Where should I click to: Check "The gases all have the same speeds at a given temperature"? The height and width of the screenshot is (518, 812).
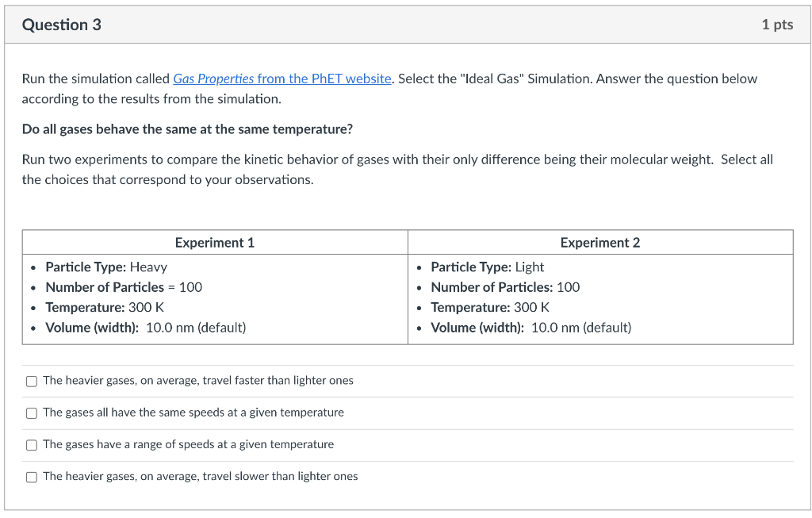(x=32, y=412)
